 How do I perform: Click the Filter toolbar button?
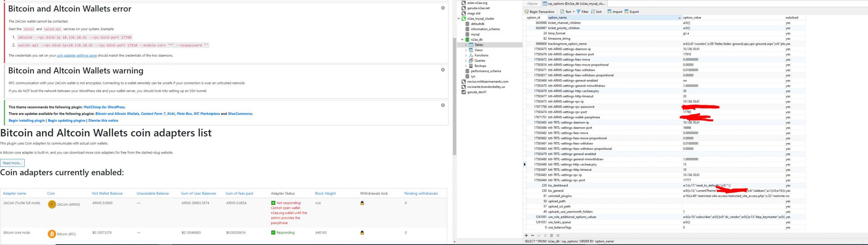[583, 12]
